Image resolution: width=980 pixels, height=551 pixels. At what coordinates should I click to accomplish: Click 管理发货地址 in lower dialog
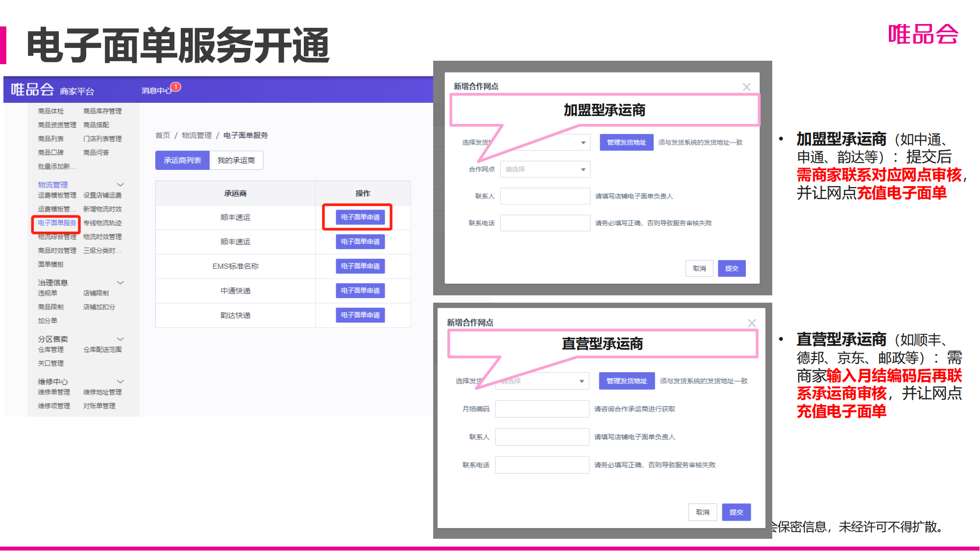[x=627, y=381]
